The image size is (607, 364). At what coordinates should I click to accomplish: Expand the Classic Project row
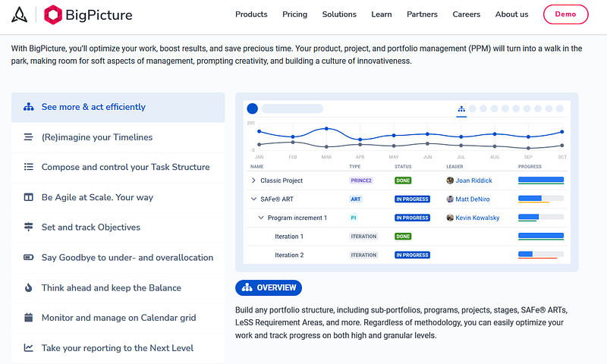pos(254,180)
